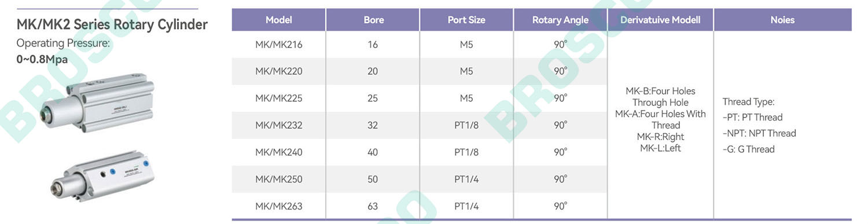Image resolution: width=868 pixels, height=224 pixels.
Task: Select the Model column header
Action: [x=279, y=20]
